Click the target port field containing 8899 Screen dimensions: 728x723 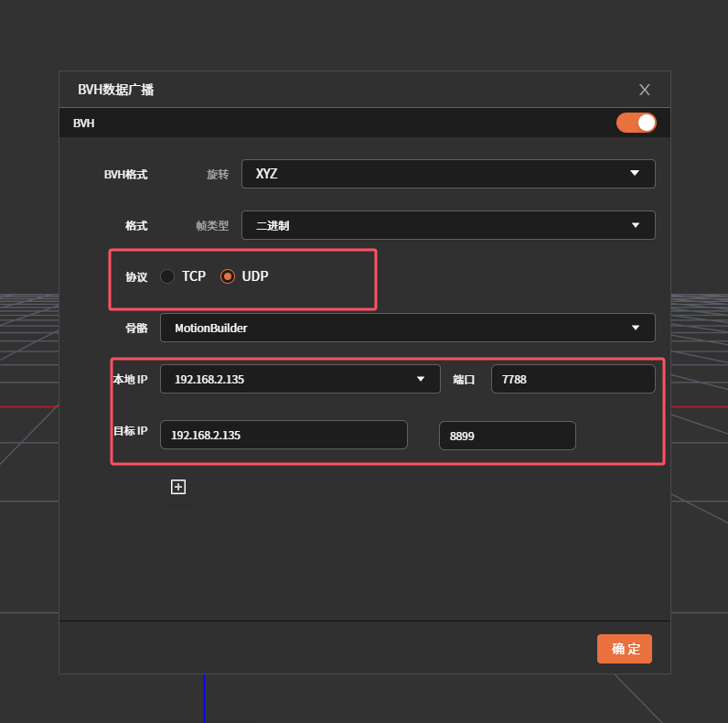(507, 436)
